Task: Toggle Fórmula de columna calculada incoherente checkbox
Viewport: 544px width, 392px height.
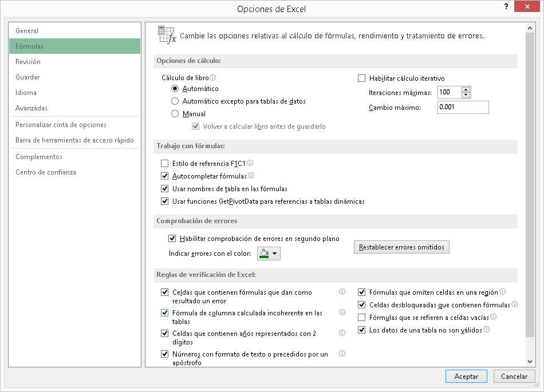Action: (164, 312)
